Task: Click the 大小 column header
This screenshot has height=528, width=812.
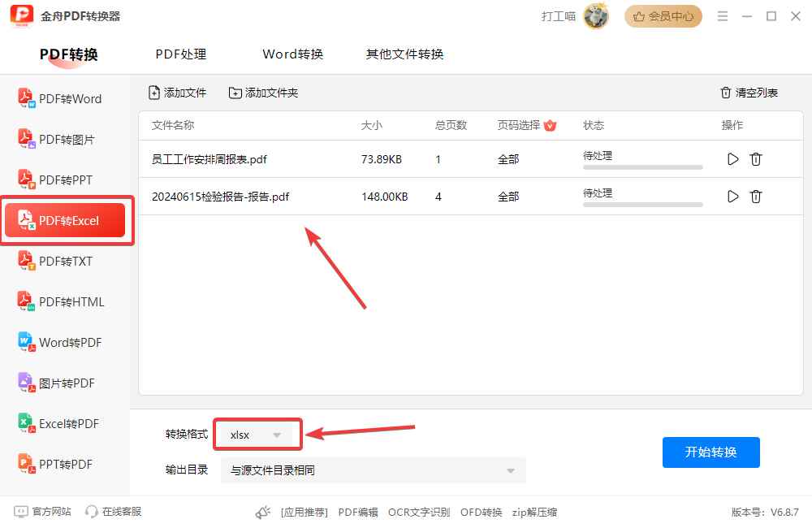Action: click(x=371, y=125)
